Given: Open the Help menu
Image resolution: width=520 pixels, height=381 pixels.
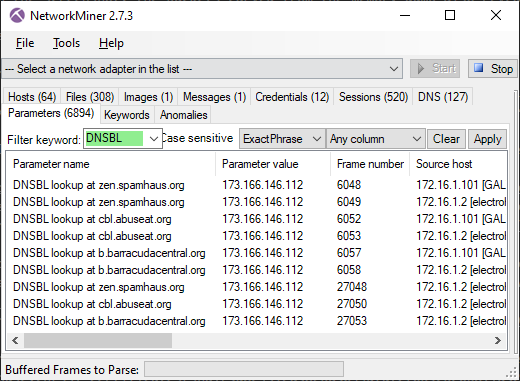Looking at the screenshot, I should pos(111,43).
